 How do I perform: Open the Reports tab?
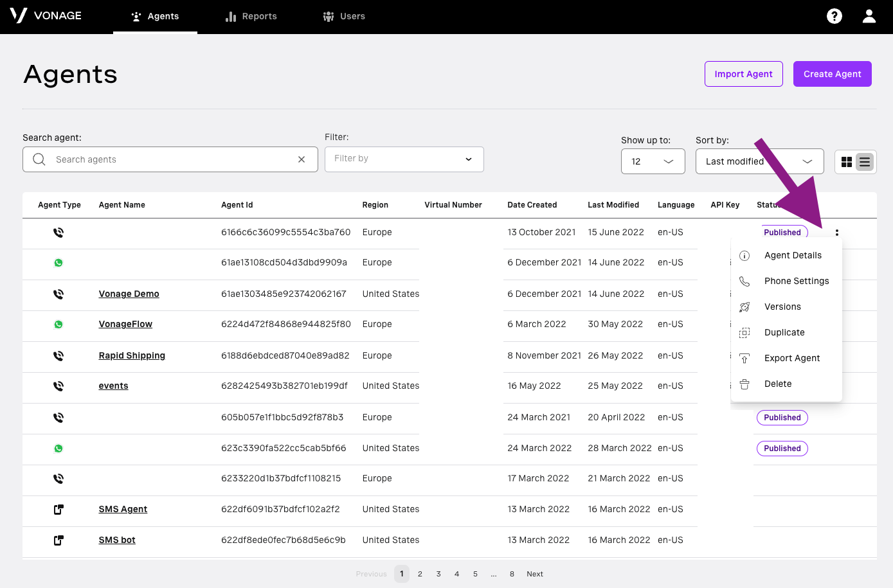coord(251,17)
